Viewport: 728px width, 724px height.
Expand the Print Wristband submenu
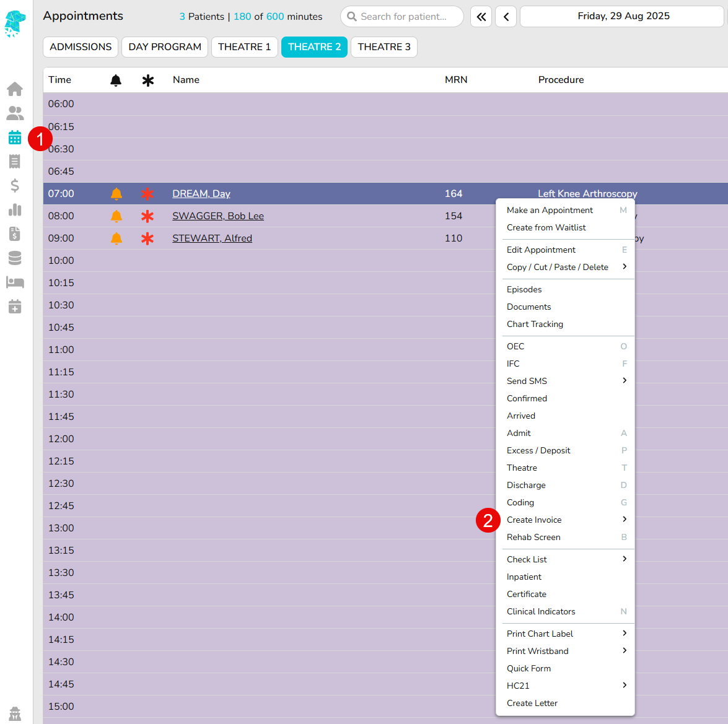click(566, 651)
